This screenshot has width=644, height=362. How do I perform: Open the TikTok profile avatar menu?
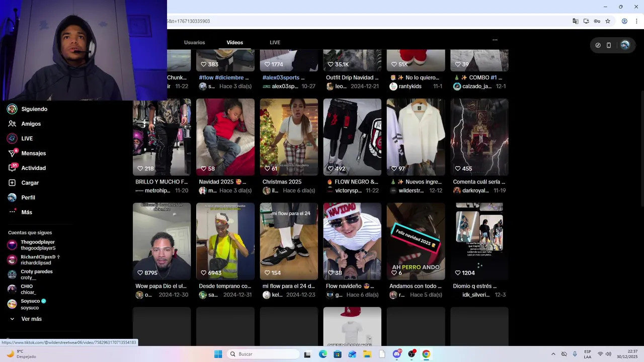tap(625, 45)
